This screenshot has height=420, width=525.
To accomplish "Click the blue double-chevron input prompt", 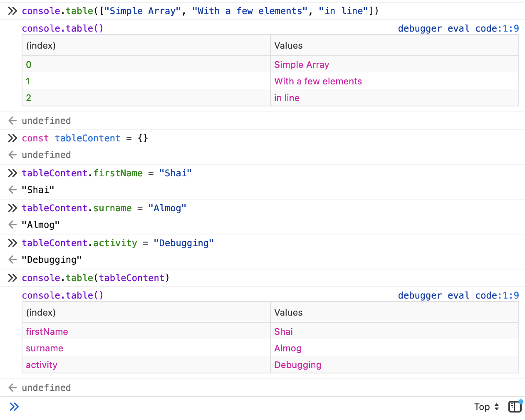I will [14, 407].
